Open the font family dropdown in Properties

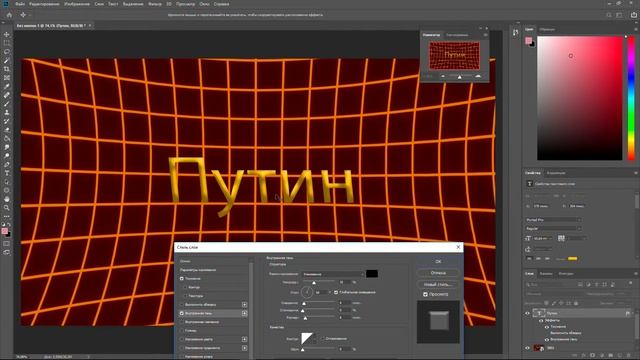[x=553, y=220]
